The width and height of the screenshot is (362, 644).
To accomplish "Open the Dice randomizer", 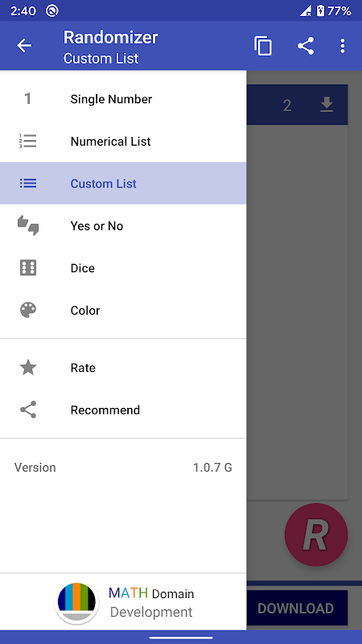I will 123,268.
